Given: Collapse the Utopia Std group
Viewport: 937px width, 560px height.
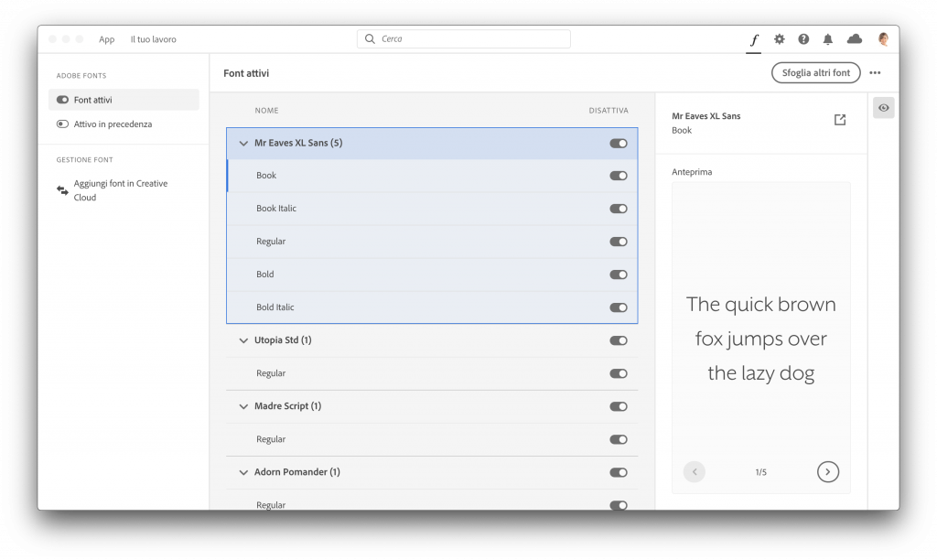Looking at the screenshot, I should tap(243, 340).
